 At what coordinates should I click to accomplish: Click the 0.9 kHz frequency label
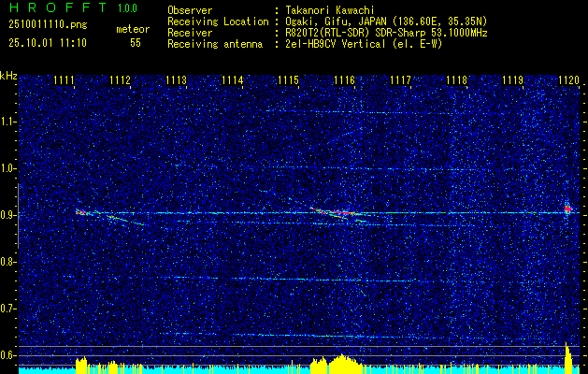(x=8, y=215)
